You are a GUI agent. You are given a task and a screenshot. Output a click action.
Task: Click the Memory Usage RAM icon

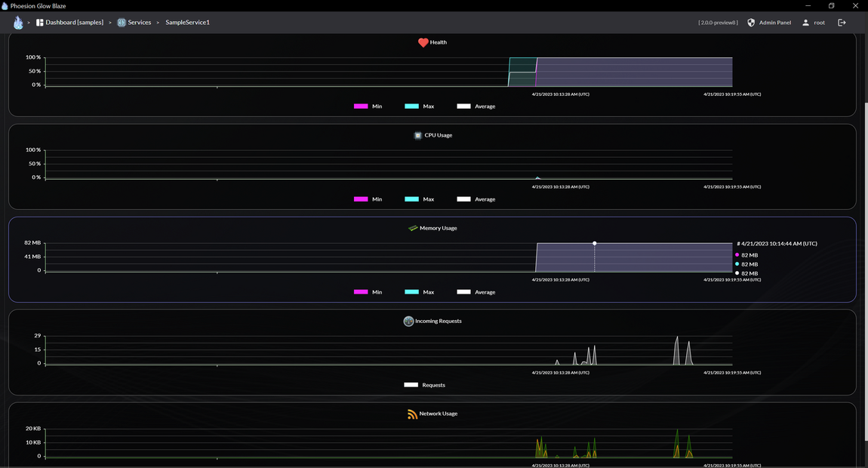413,228
